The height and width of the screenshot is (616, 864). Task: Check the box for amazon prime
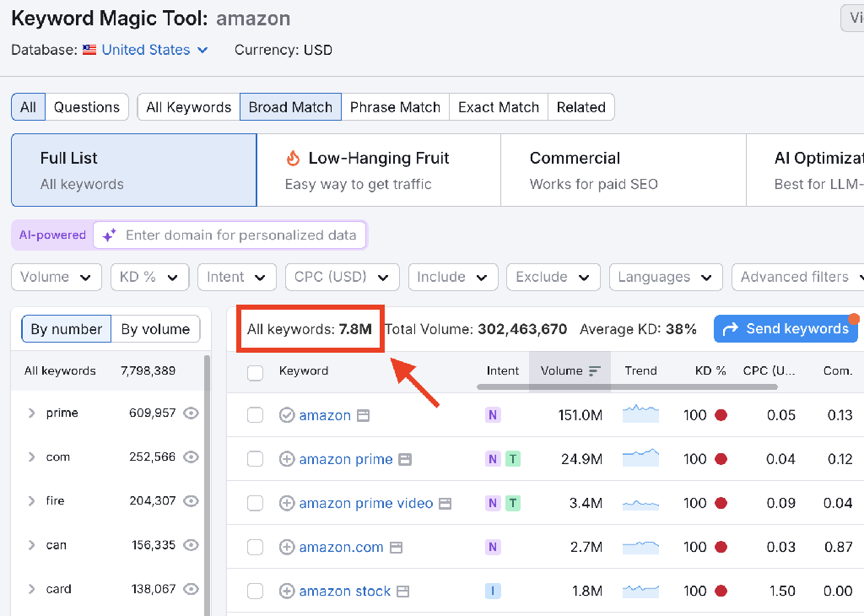point(255,459)
